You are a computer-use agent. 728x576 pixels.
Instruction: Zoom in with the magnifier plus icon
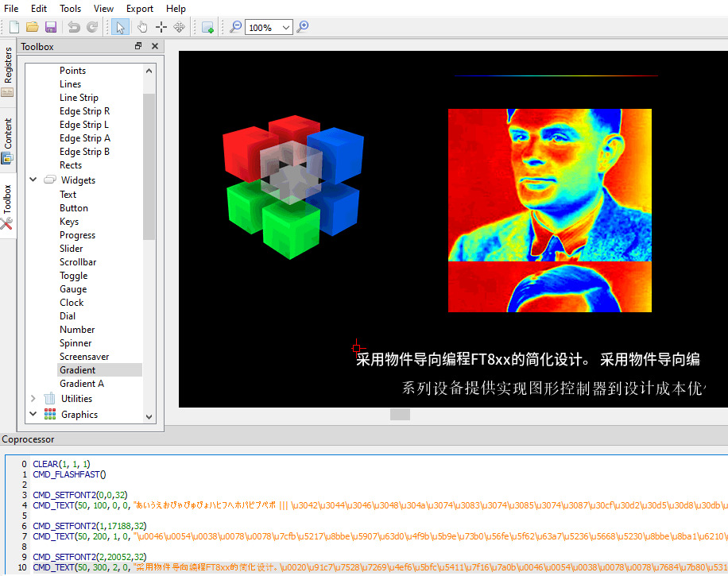coord(302,27)
